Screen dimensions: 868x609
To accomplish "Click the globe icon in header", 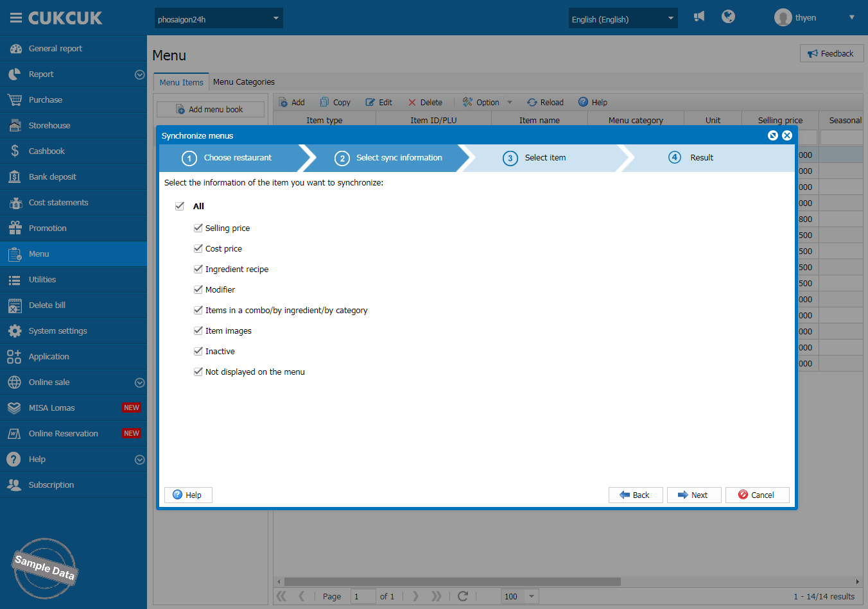I will [x=728, y=17].
